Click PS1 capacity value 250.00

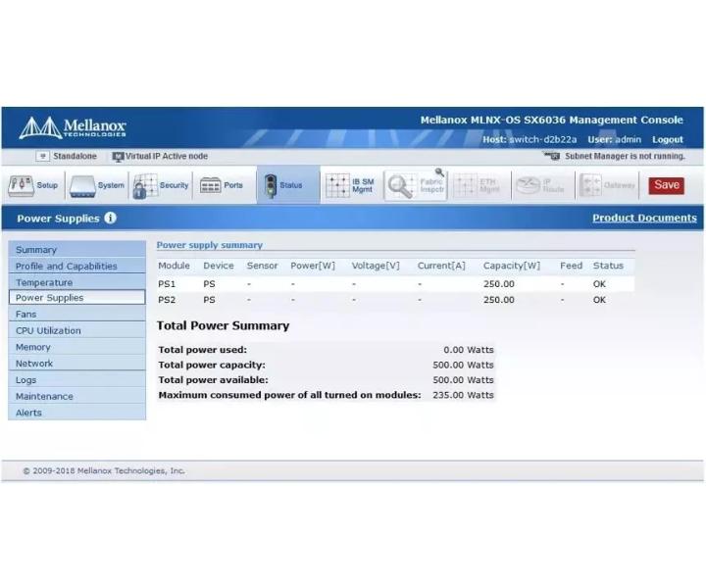(499, 284)
